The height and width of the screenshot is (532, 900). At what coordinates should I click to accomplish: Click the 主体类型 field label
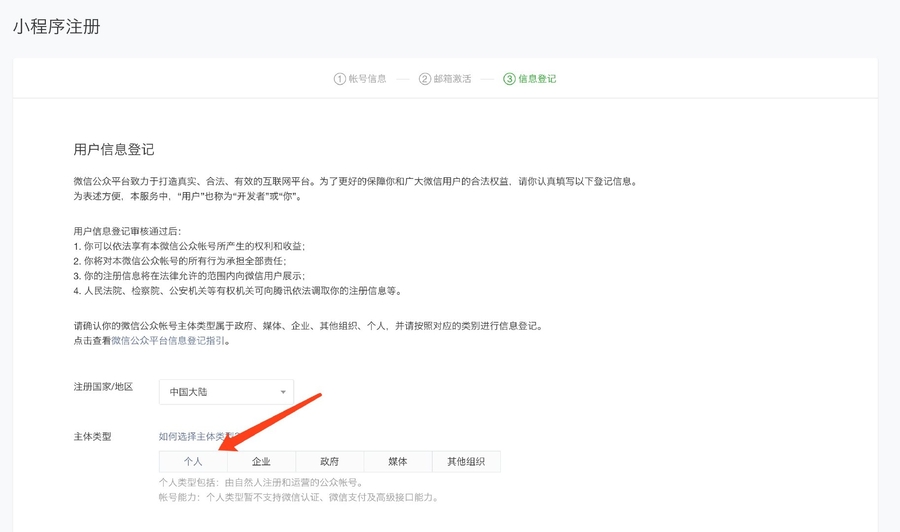[x=93, y=437]
